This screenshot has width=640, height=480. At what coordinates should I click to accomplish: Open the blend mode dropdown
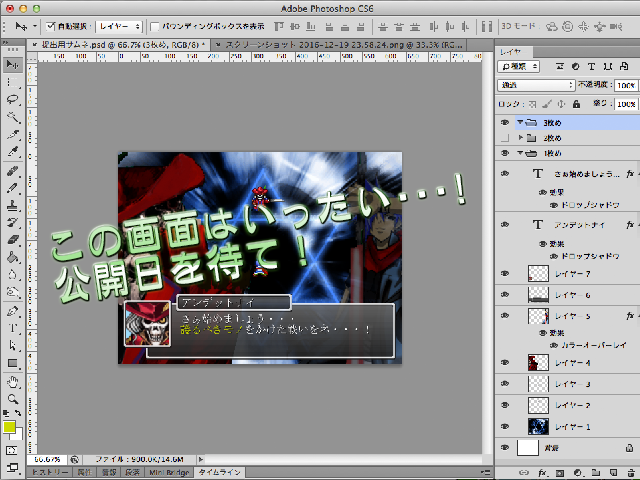[x=536, y=85]
